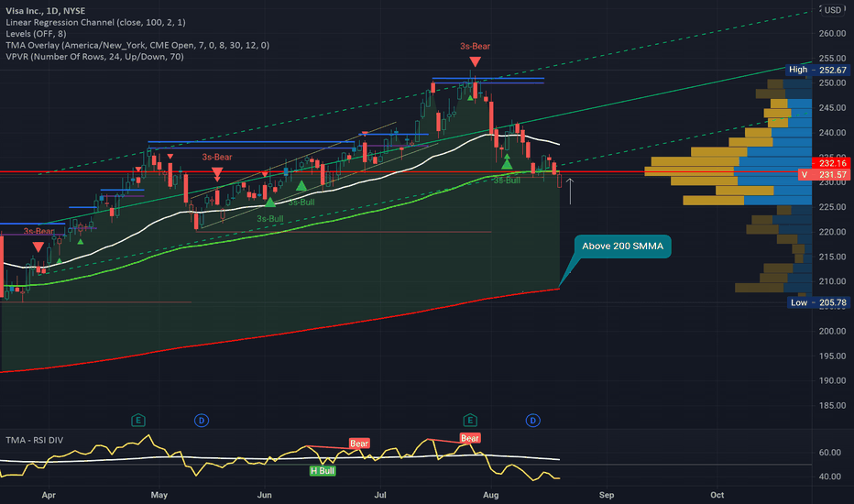
Task: Select the TMA Overlay indicator legend
Action: tap(137, 45)
